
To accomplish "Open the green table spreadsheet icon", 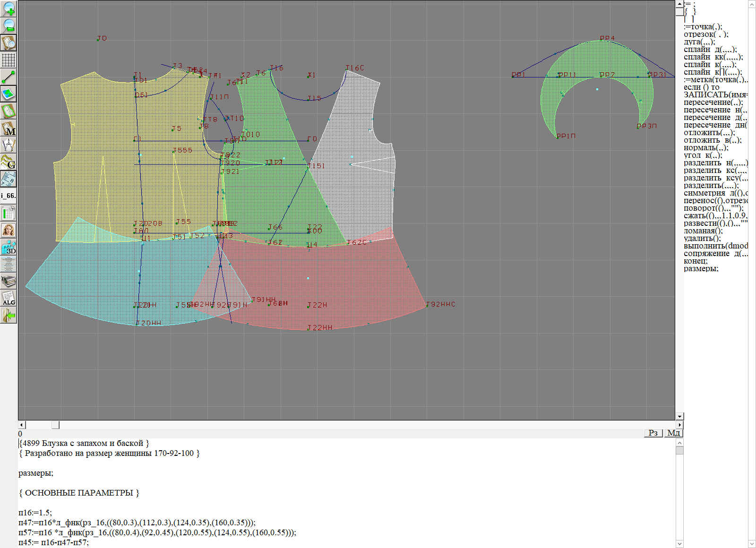I will (x=9, y=214).
